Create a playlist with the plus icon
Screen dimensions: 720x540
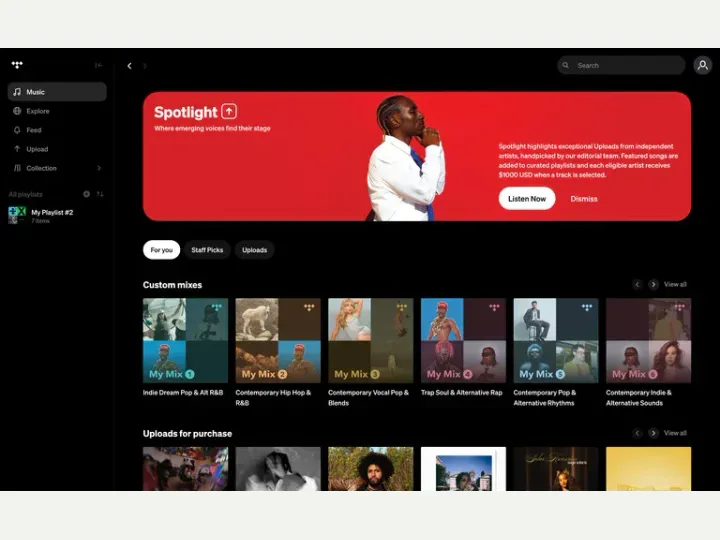point(86,194)
